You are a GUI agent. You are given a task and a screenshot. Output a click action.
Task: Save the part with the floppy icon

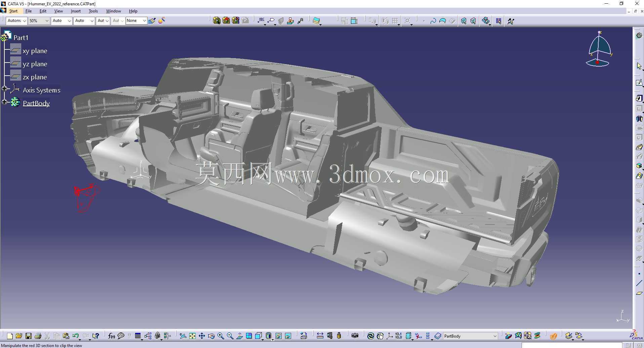point(29,336)
